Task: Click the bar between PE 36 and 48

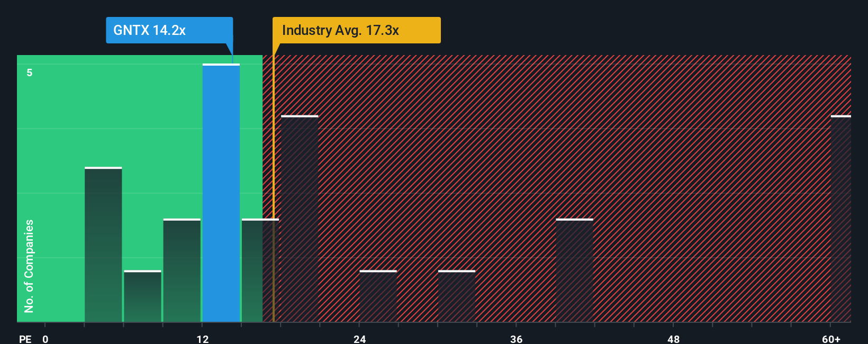Action: 574,270
